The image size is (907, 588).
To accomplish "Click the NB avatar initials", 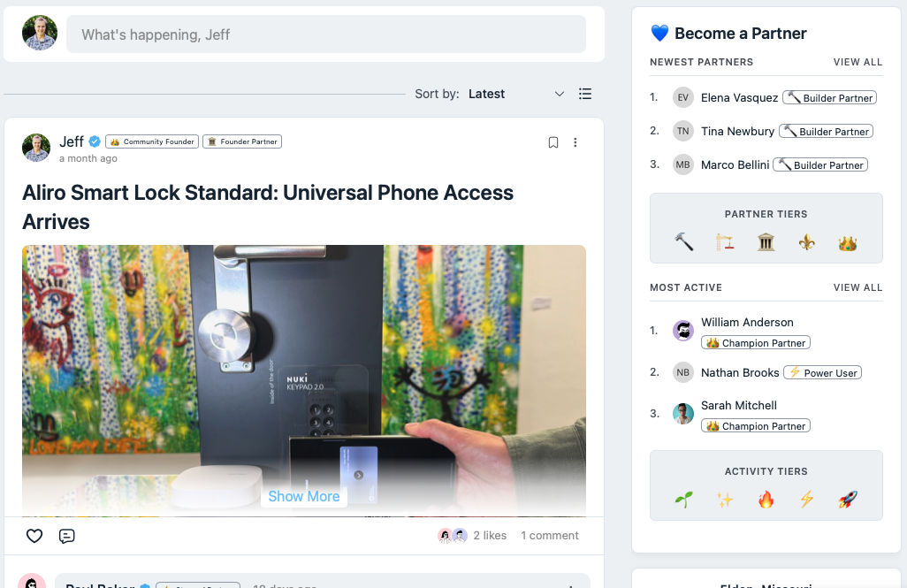I will tap(683, 372).
